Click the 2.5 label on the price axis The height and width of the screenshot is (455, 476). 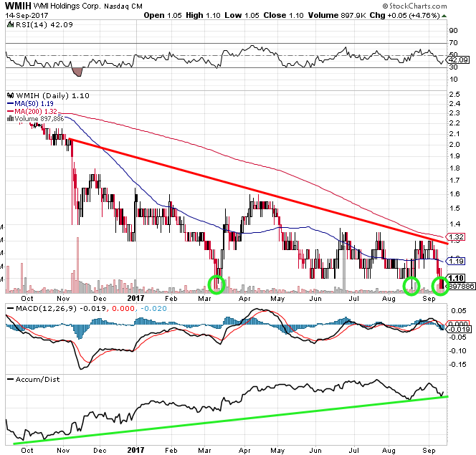454,94
